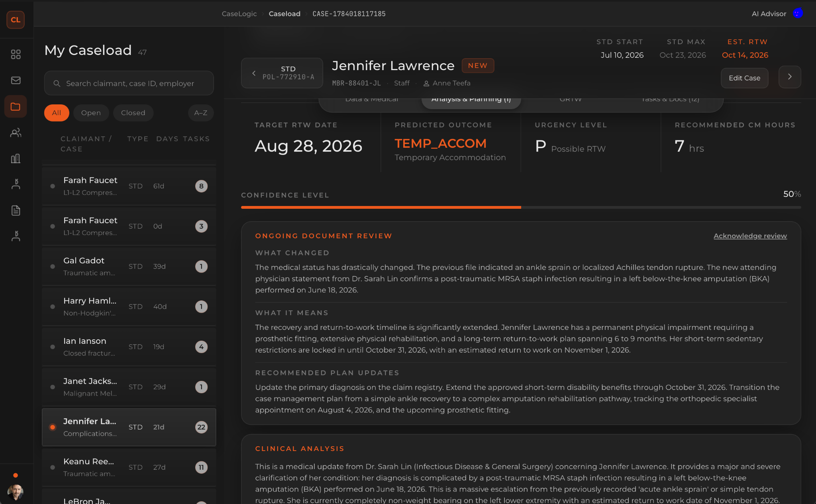Click the person icon just below the building icon
Image resolution: width=816 pixels, height=504 pixels.
coord(16,184)
